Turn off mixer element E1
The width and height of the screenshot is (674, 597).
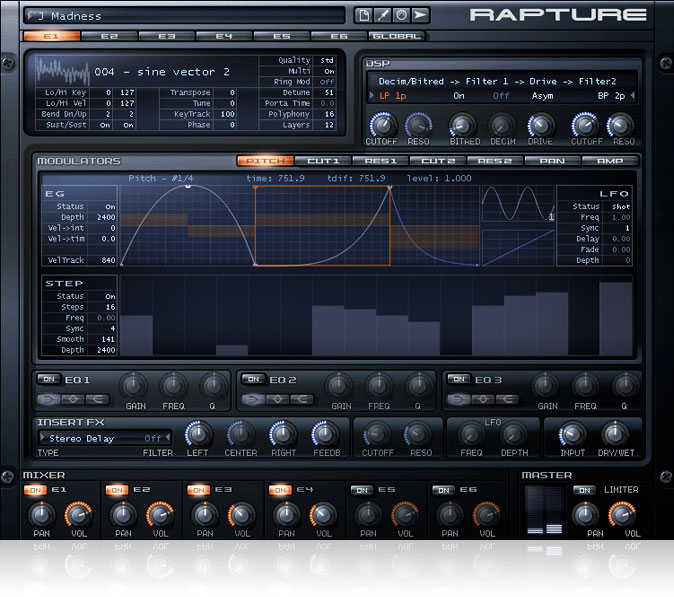click(35, 490)
